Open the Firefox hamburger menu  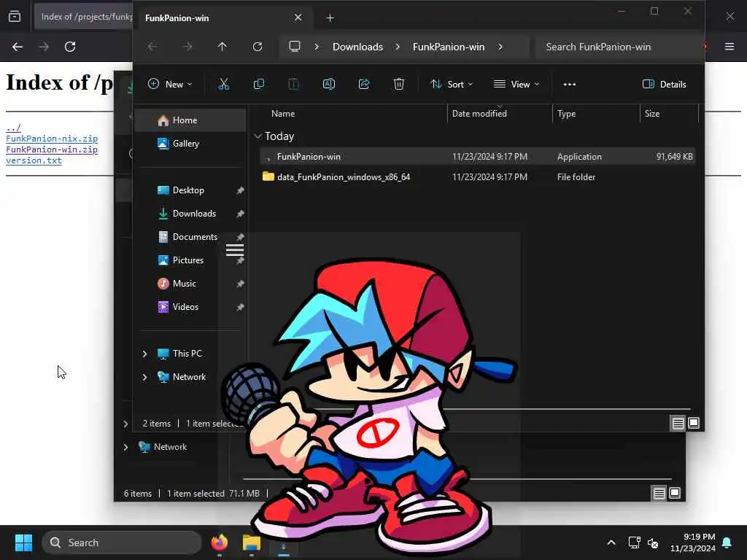(x=729, y=47)
